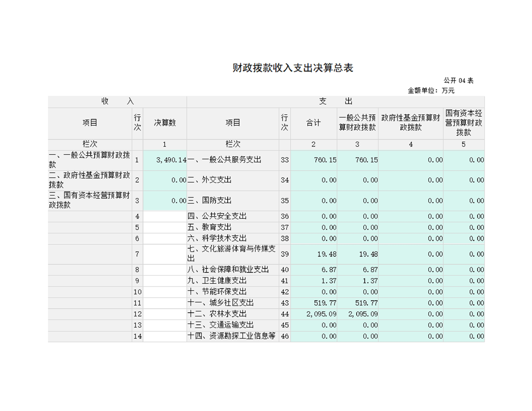Select 十三、交通运输支出 row label
The height and width of the screenshot is (411, 532).
click(221, 325)
